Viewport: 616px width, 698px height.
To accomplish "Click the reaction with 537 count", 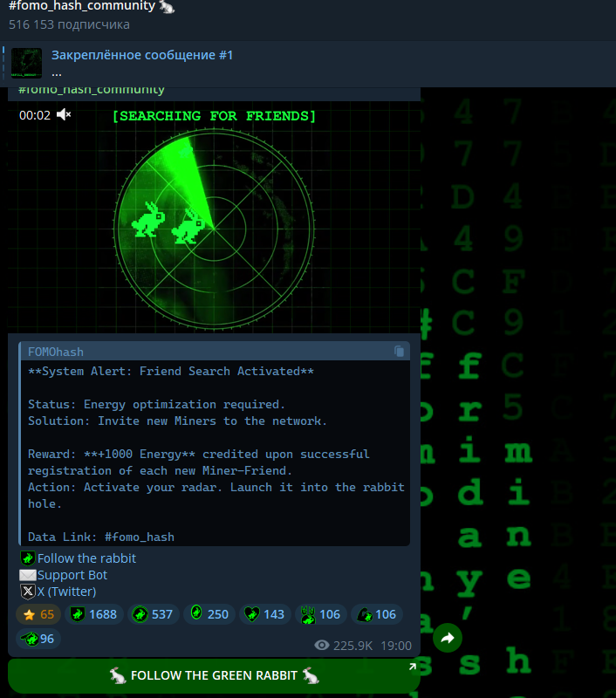I will click(x=153, y=614).
